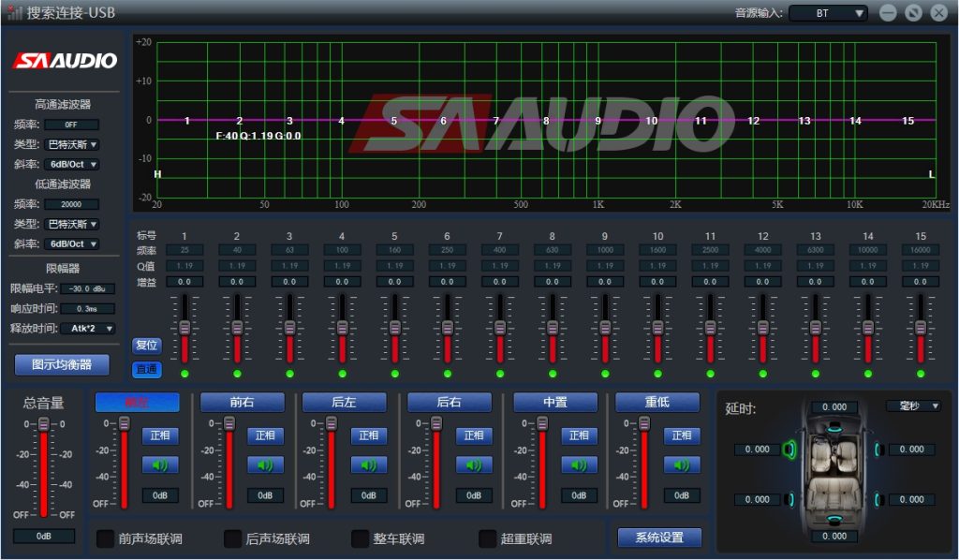Select the 中置 channel tab
This screenshot has width=959, height=560.
click(555, 403)
